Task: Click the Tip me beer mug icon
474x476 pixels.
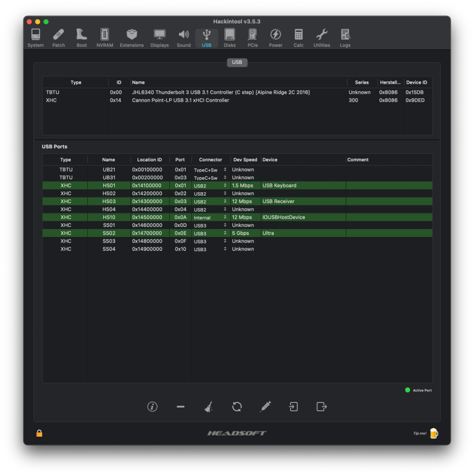Action: [434, 433]
